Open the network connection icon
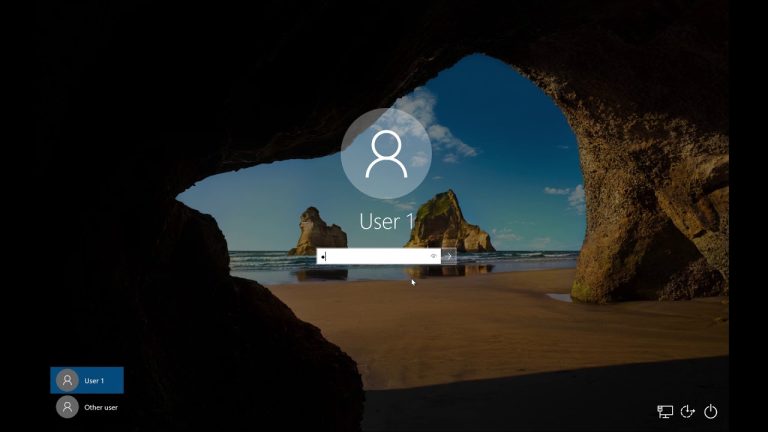768x432 pixels. click(665, 411)
